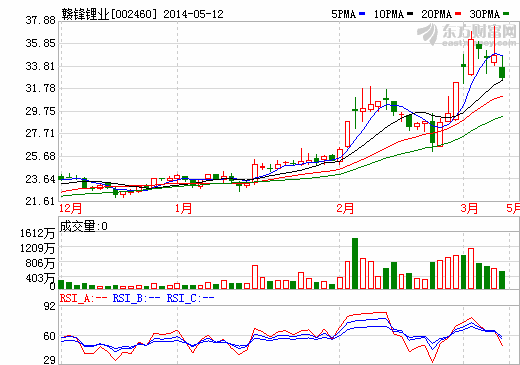Select the 10PMA legend label
Viewport: 520px width, 365px height.
click(389, 14)
